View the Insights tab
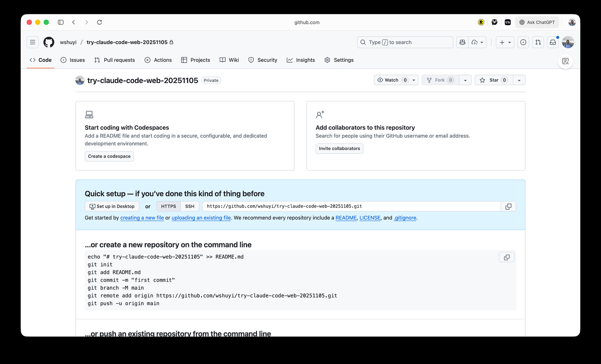The image size is (601, 364). pos(301,60)
